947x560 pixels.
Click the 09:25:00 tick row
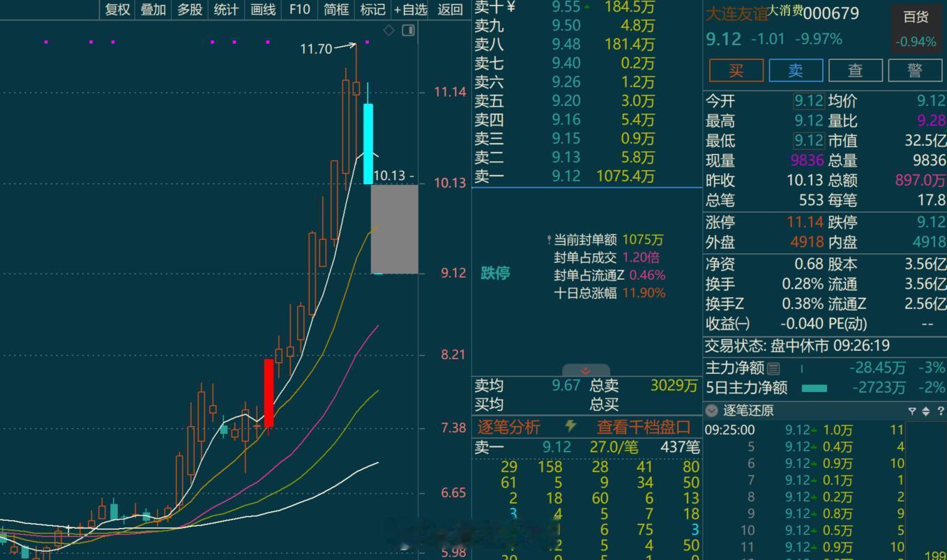tap(805, 430)
